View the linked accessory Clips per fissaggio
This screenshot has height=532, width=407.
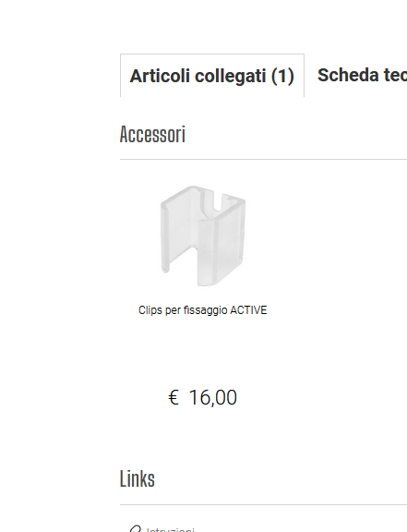click(x=202, y=310)
